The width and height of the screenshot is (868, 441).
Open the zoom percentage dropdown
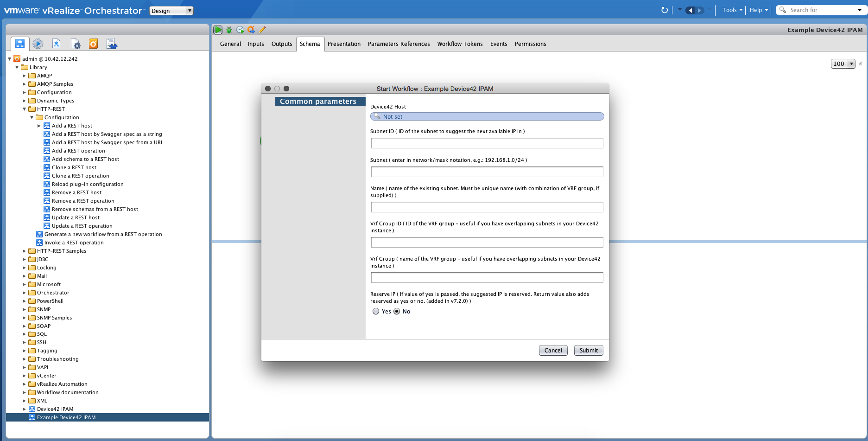tap(851, 64)
